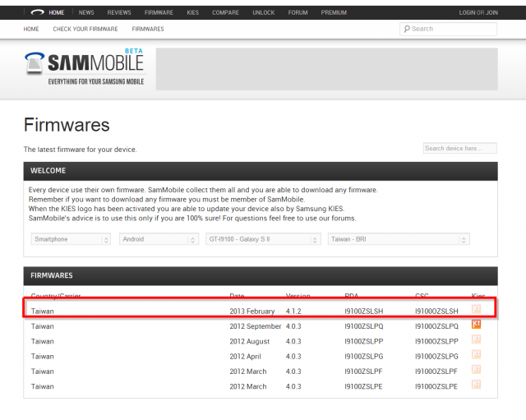This screenshot has height=420, width=526.
Task: Click Taiwan in the 2013 February row
Action: click(42, 312)
